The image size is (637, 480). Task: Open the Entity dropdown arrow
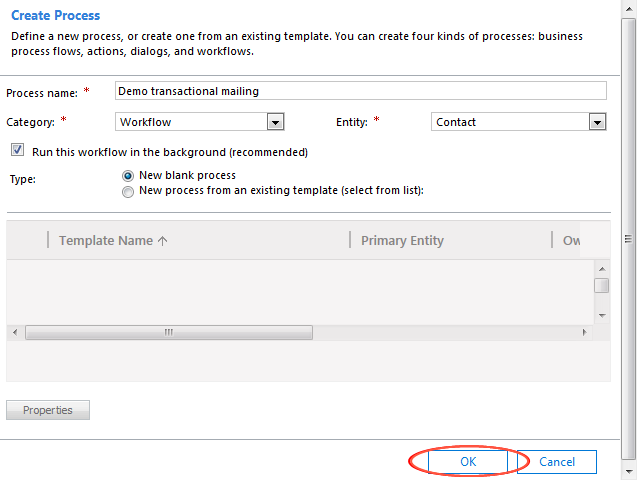[x=597, y=122]
